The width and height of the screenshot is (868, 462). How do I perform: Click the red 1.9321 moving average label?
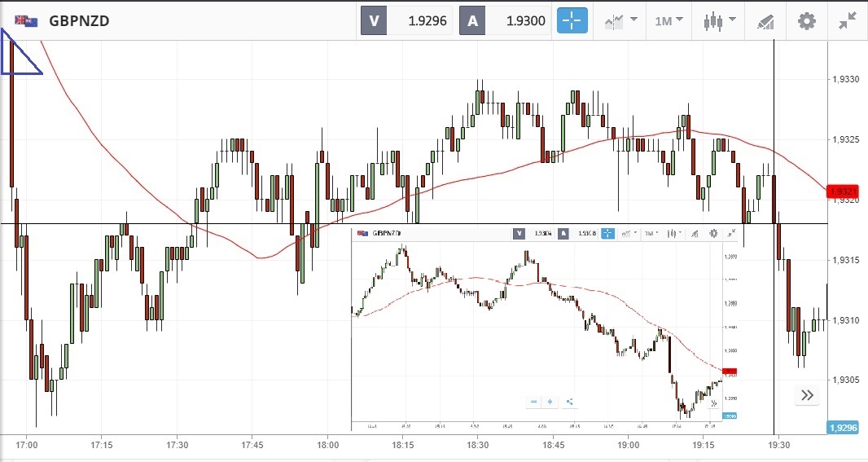(x=843, y=192)
